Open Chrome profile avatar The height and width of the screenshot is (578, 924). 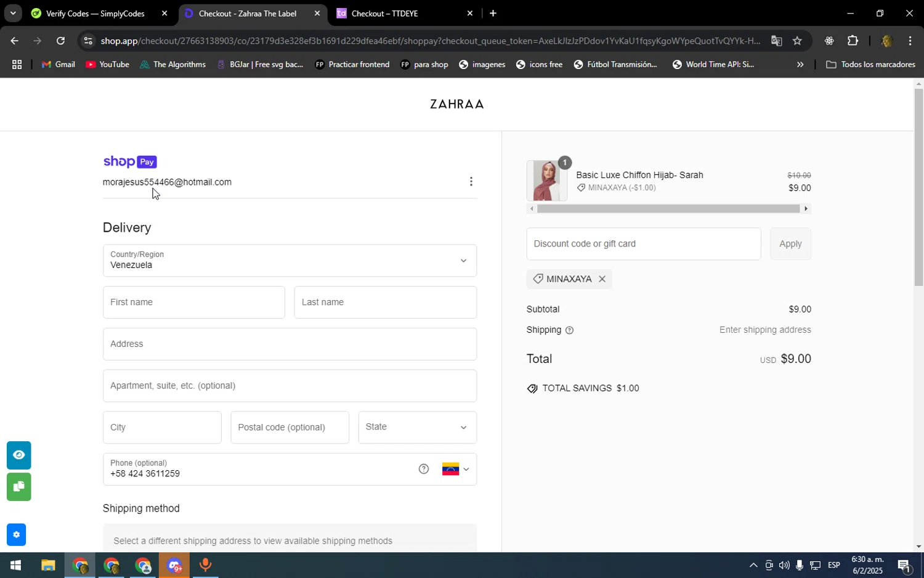coord(886,41)
